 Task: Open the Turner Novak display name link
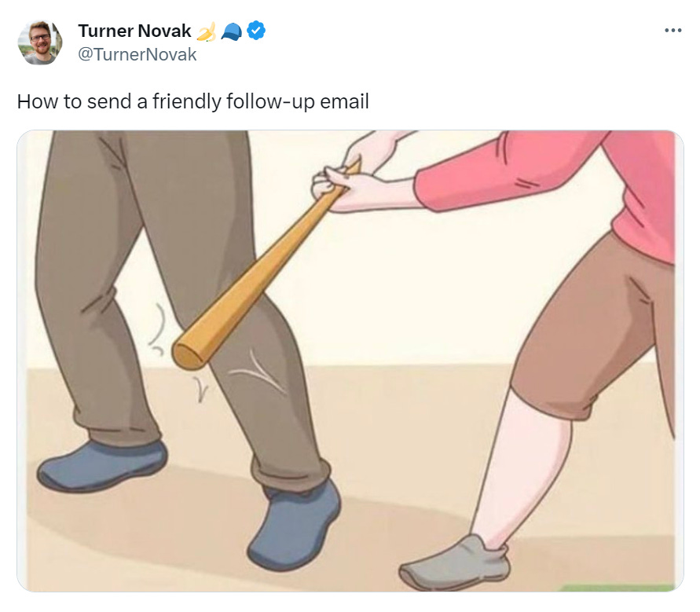135,31
